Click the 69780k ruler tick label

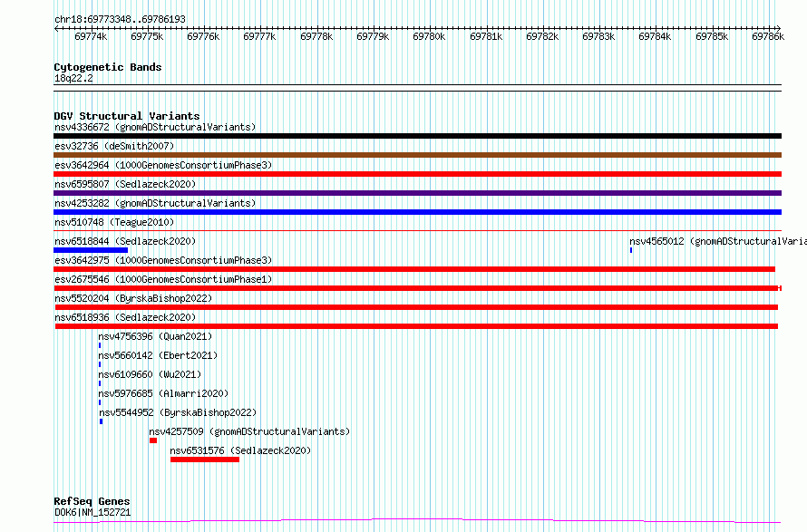429,36
